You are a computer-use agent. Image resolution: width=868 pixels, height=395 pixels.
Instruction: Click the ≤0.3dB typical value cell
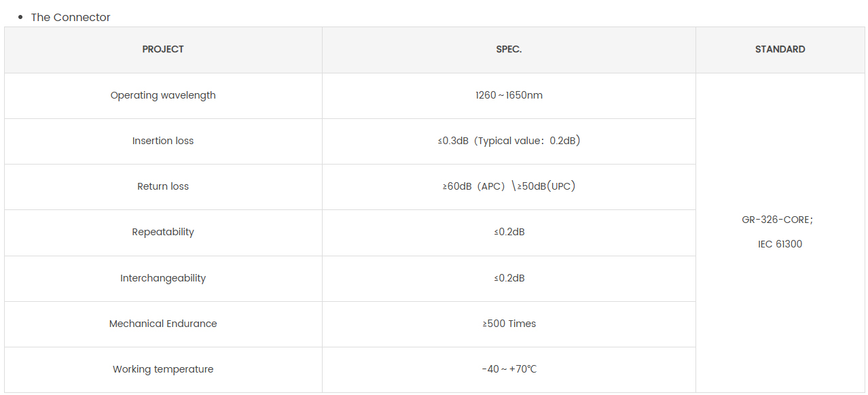click(x=509, y=141)
